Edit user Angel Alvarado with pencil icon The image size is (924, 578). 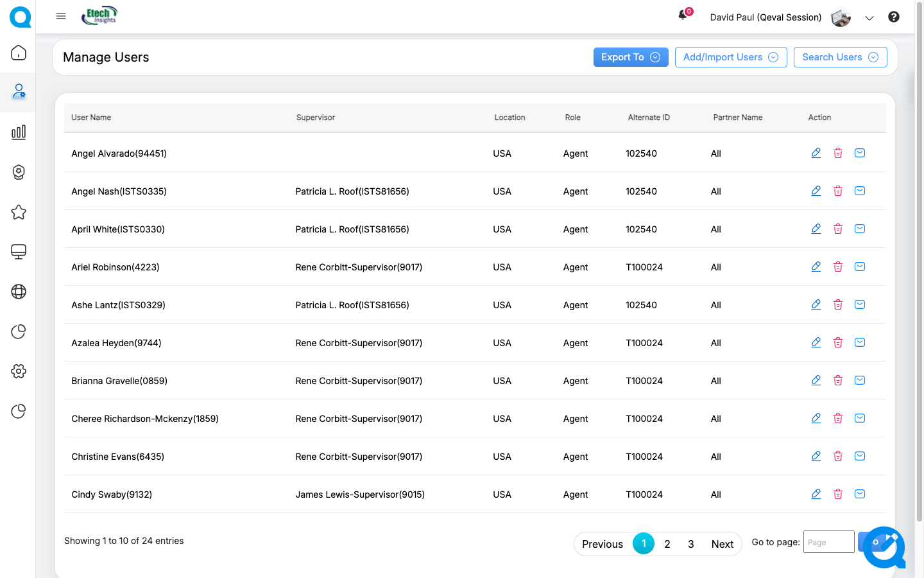click(x=816, y=153)
